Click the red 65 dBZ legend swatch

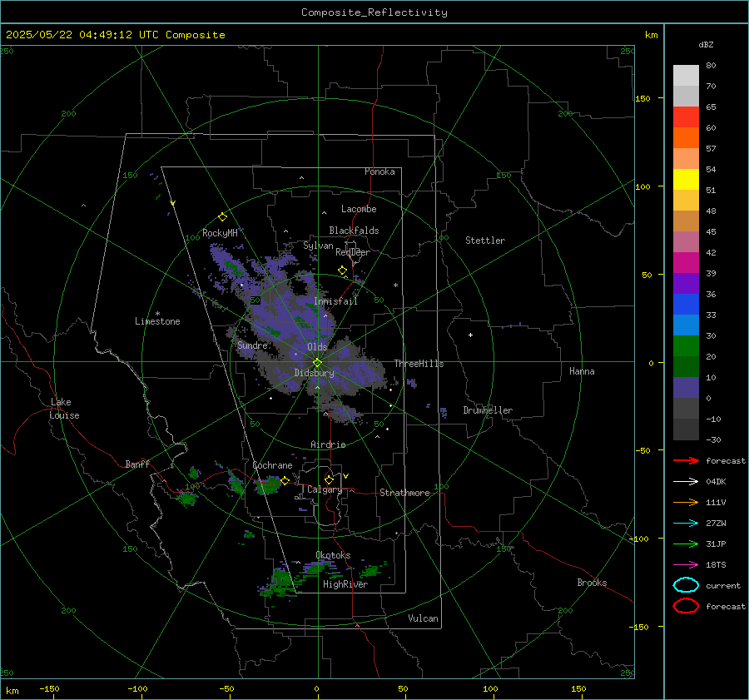click(x=686, y=117)
